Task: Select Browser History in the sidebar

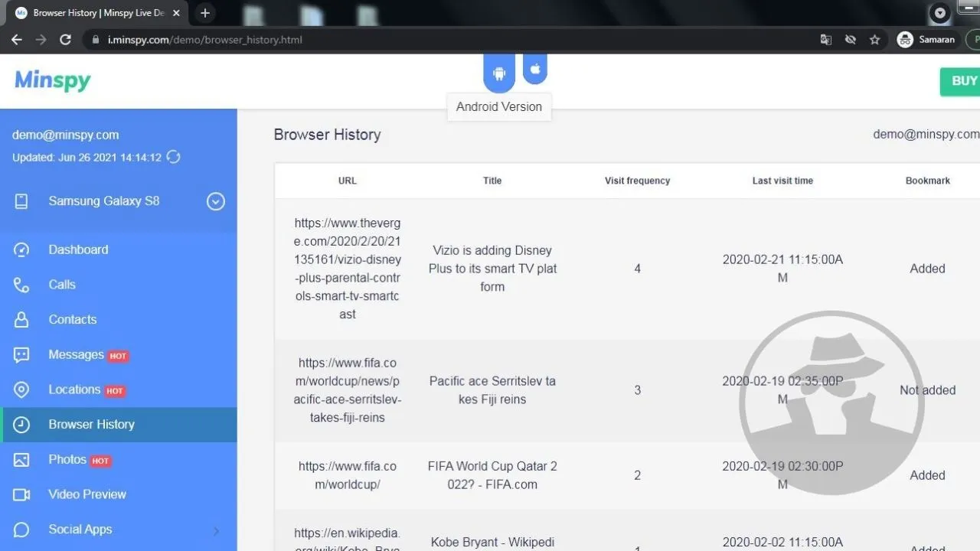Action: coord(119,425)
